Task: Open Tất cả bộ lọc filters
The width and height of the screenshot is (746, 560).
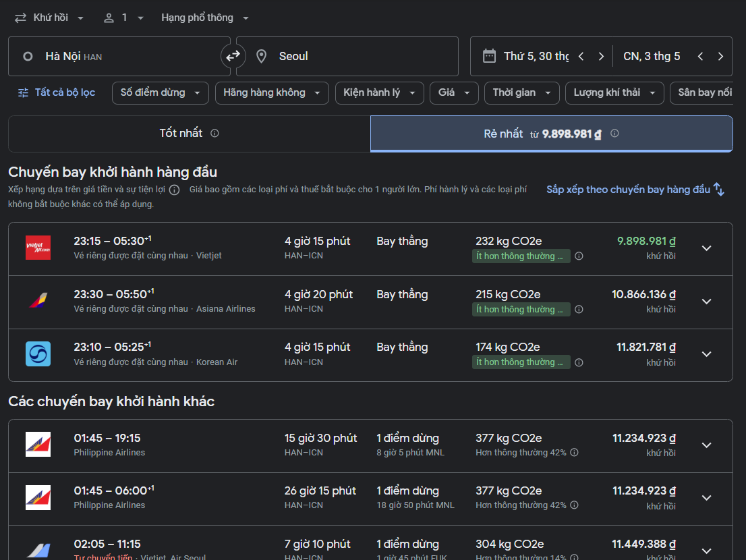Action: 57,93
